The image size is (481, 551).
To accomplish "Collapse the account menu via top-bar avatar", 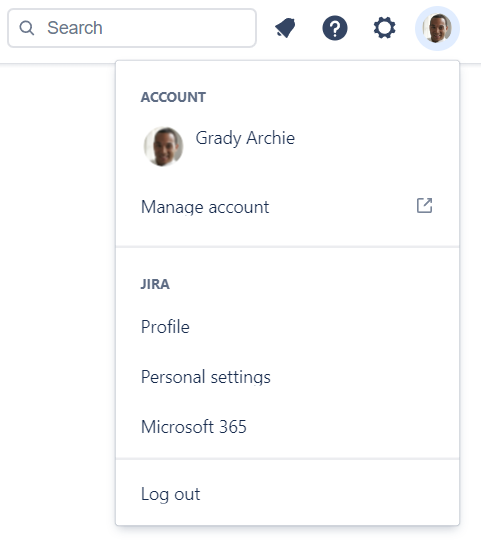I will [x=437, y=28].
